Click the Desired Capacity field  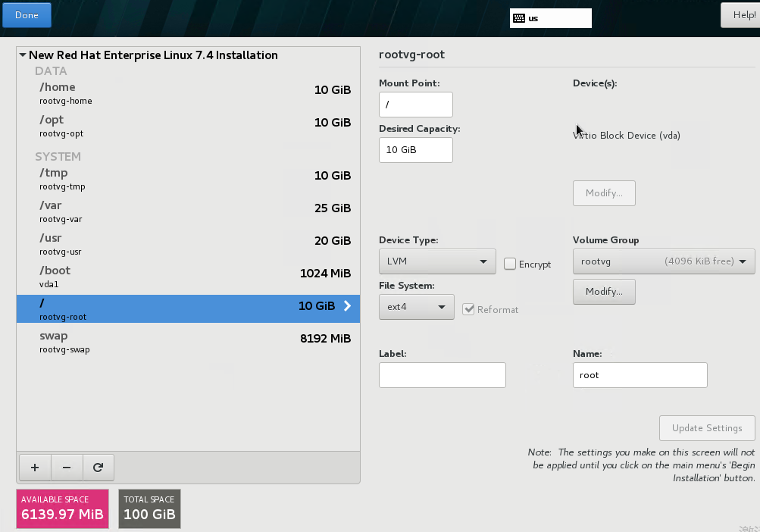416,150
